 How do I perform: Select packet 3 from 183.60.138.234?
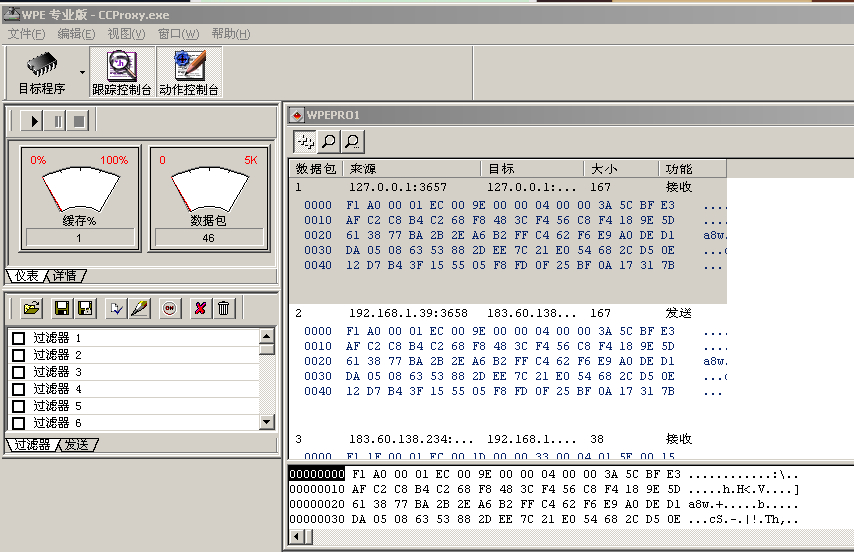click(508, 439)
